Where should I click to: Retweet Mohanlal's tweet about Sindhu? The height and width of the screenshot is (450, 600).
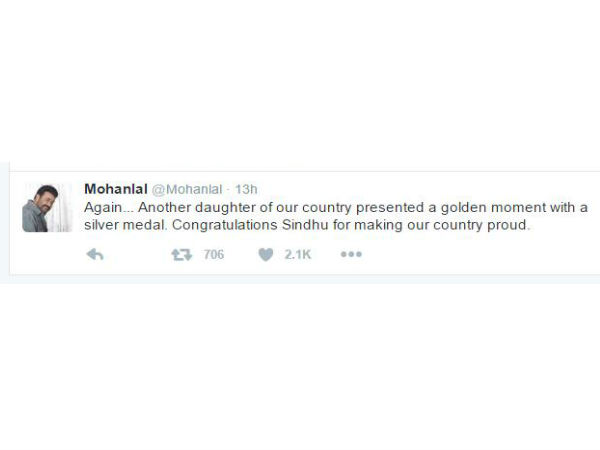[x=181, y=255]
